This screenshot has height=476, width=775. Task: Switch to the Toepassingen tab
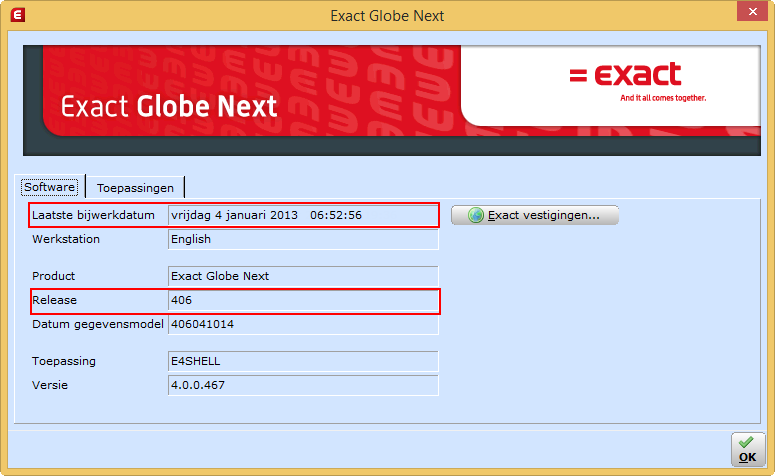135,188
